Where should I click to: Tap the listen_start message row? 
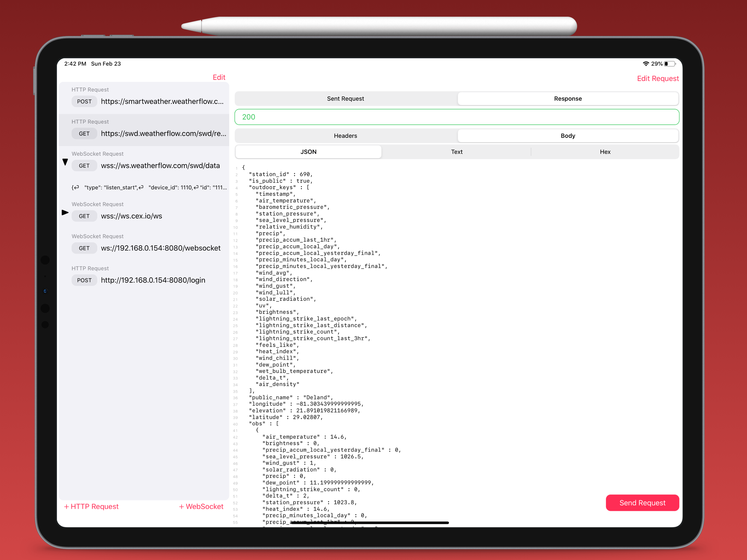[x=149, y=188]
